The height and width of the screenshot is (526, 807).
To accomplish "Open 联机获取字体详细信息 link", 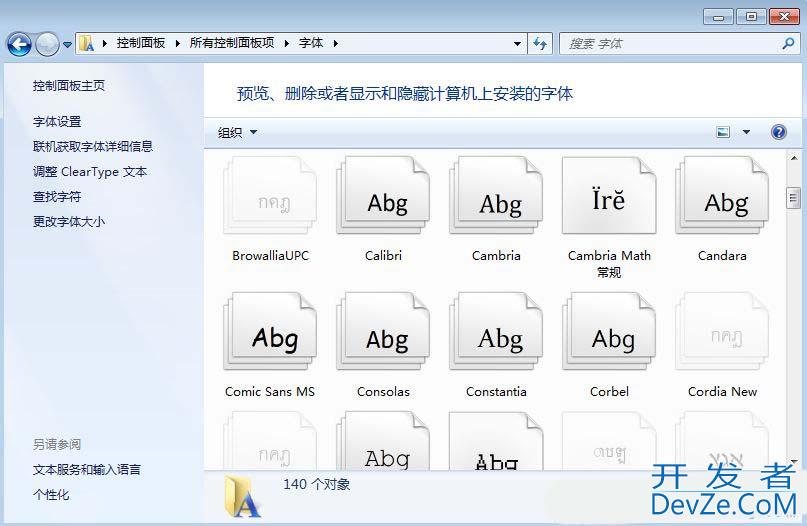I will coord(93,147).
